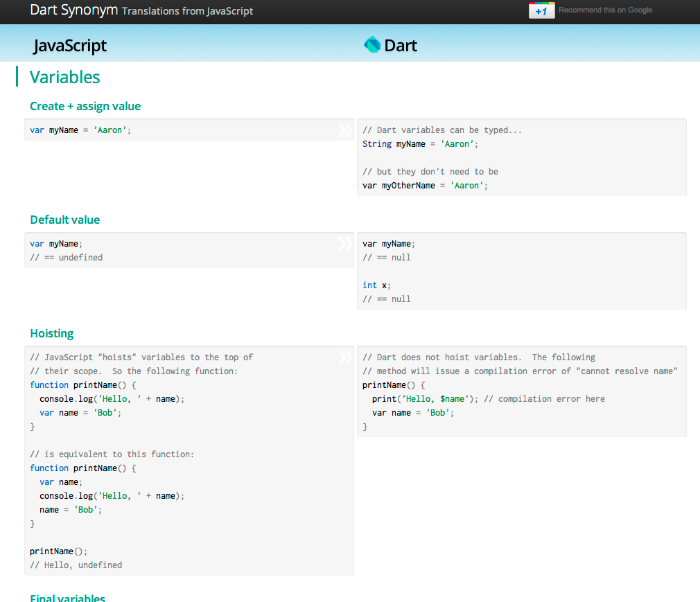700x602 pixels.
Task: Click the Google +1 button
Action: point(541,10)
